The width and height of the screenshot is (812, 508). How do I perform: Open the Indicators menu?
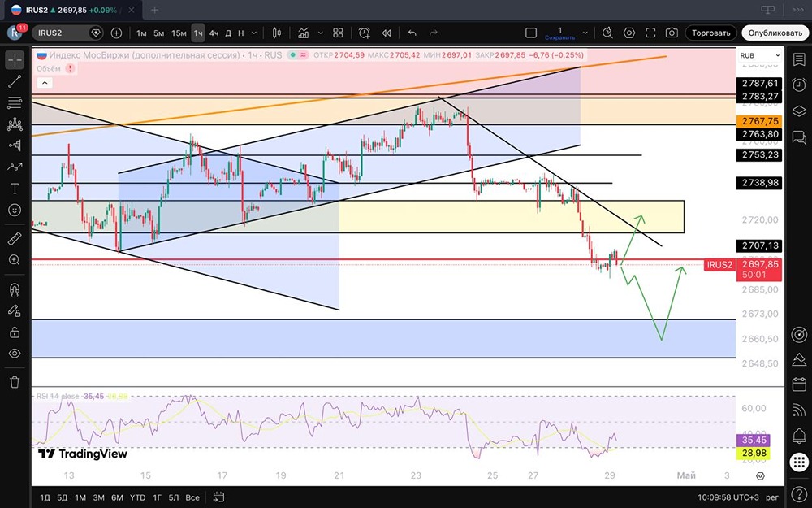[x=304, y=33]
